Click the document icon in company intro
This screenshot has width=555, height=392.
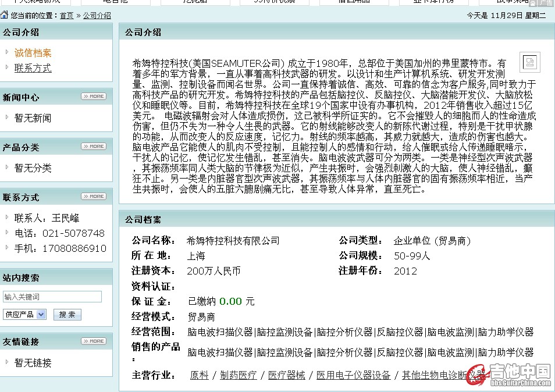(x=530, y=62)
